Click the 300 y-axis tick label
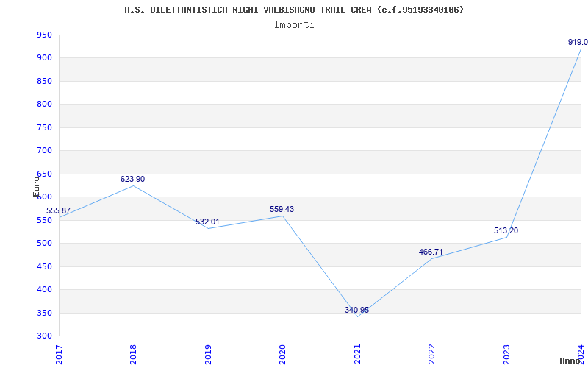Viewport: 588px width, 368px height. (x=44, y=336)
